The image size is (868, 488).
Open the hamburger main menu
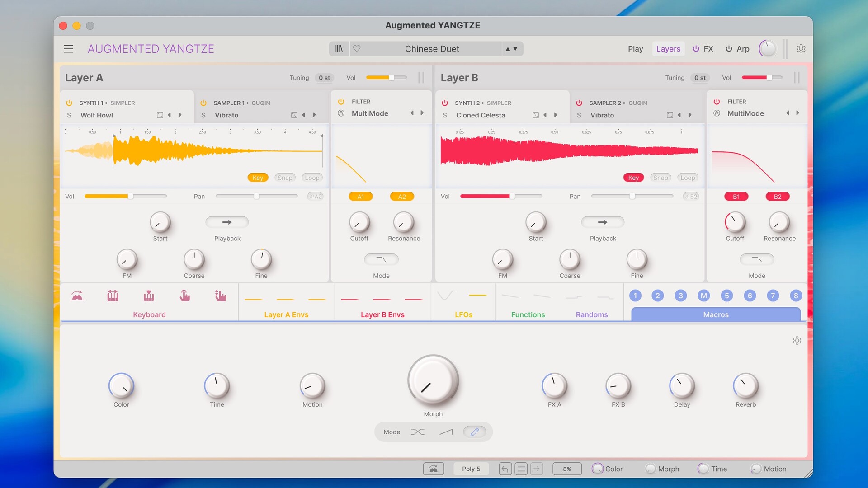[68, 49]
